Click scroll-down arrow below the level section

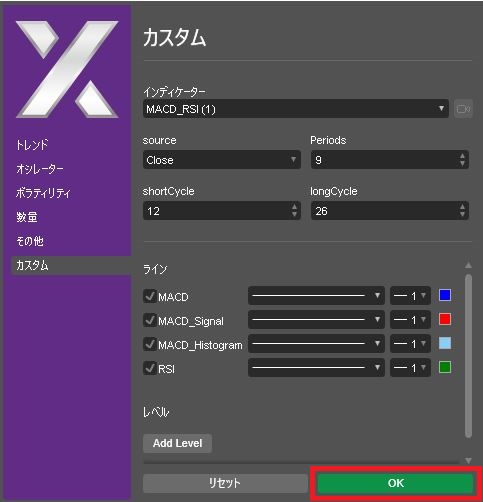tap(468, 461)
